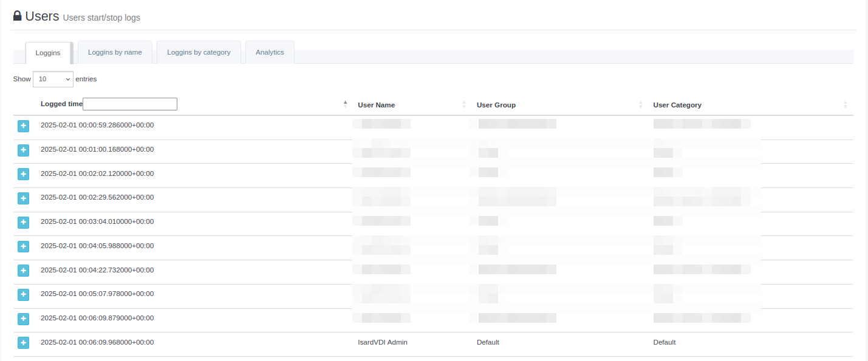Click plus icon for 00:03:04.010000 entry
Viewport: 868px width, 361px height.
(23, 222)
